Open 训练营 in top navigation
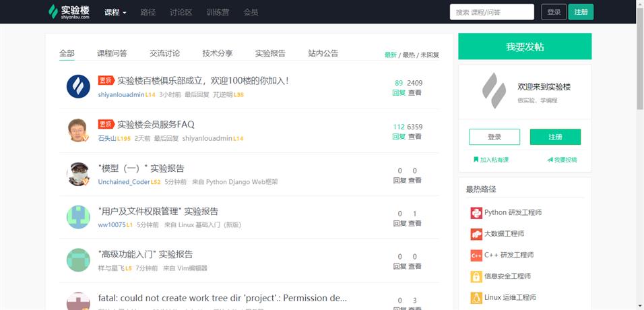Screen dimensions: 644x310 218,12
